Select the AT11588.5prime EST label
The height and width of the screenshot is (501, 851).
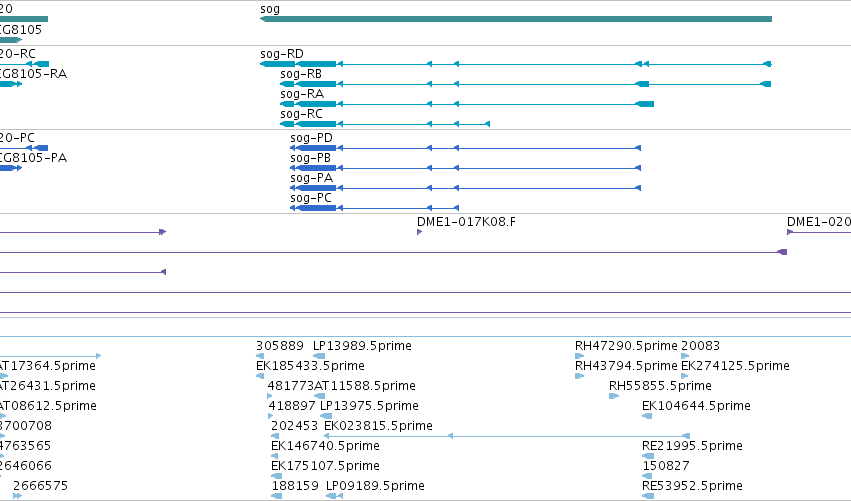(365, 386)
